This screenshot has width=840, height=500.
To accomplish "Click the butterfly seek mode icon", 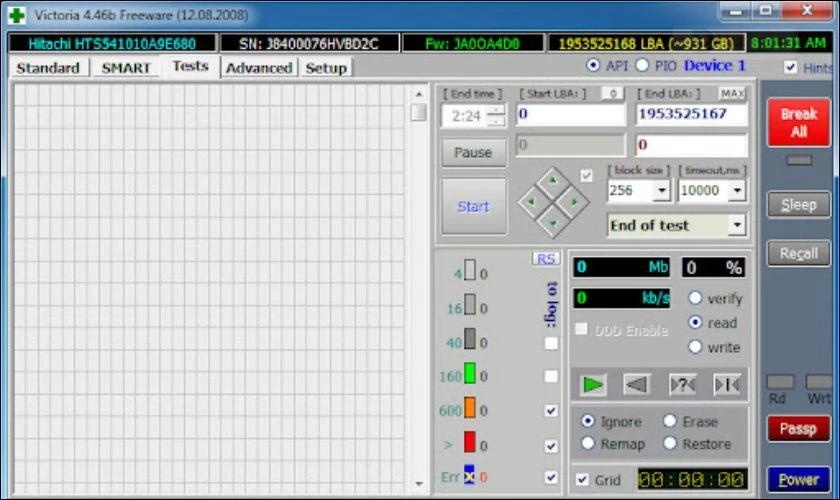I will click(x=726, y=384).
